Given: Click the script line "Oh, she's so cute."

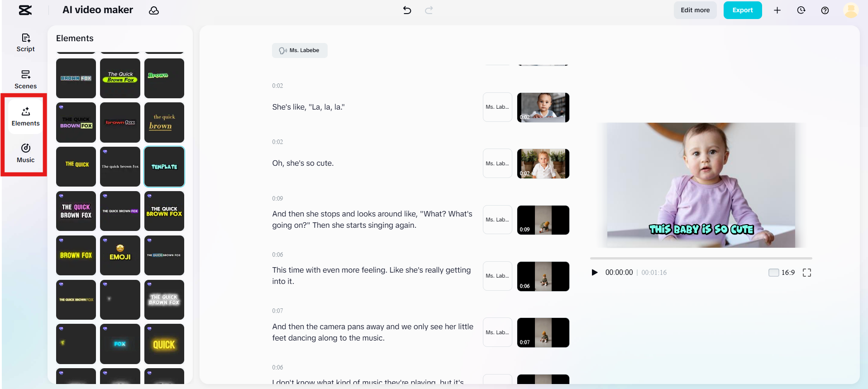Looking at the screenshot, I should pos(303,163).
